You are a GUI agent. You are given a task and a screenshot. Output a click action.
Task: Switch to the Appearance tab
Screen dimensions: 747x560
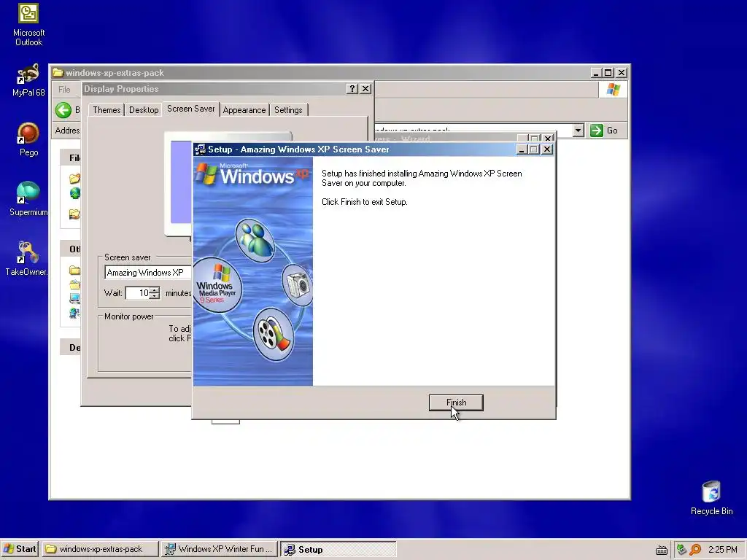[244, 110]
